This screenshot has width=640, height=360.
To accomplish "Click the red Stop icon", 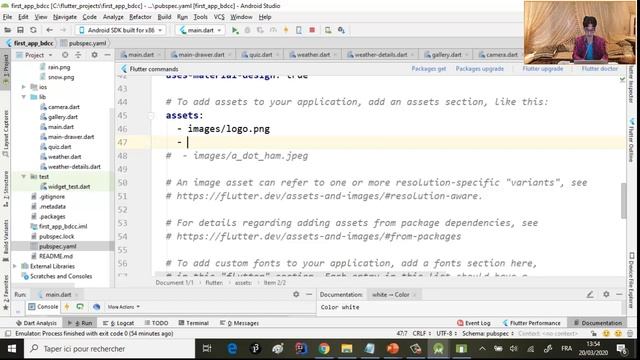I will [x=312, y=30].
